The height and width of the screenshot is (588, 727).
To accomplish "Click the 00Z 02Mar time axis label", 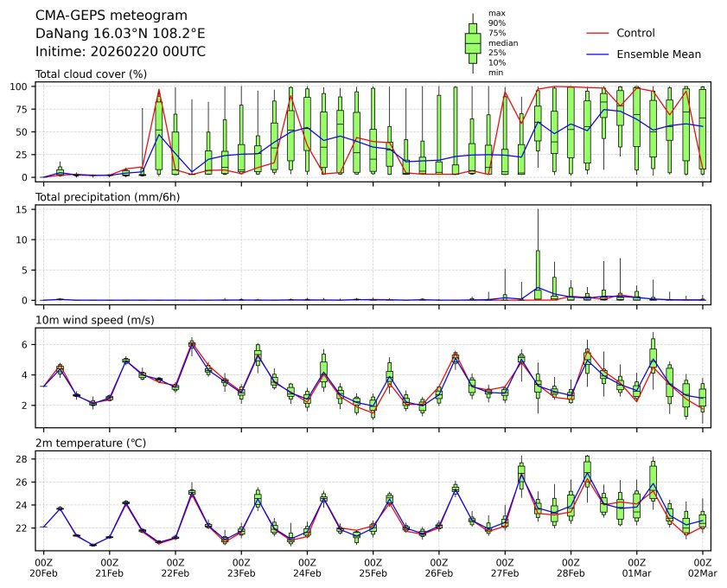I will pos(702,567).
